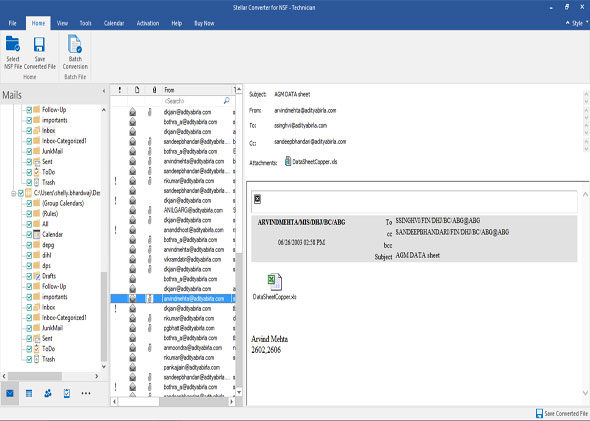Click the Save Converted File ribbon icon
This screenshot has height=421, width=590.
click(x=40, y=45)
